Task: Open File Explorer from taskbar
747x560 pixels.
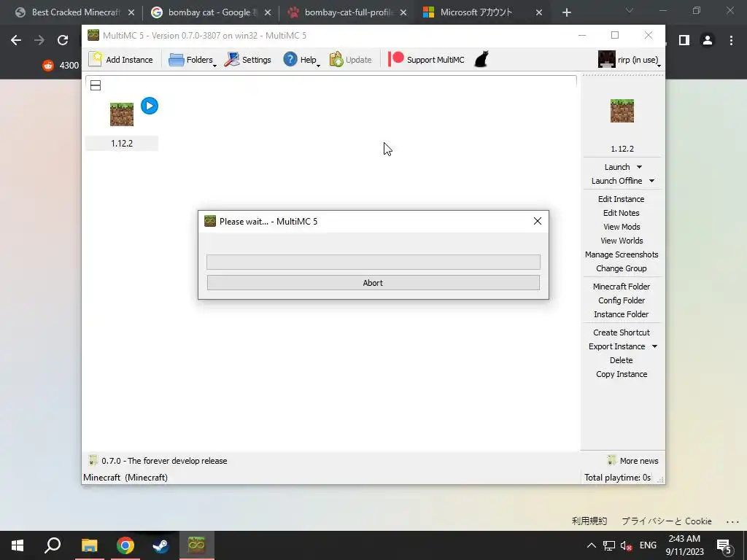Action: (x=89, y=545)
